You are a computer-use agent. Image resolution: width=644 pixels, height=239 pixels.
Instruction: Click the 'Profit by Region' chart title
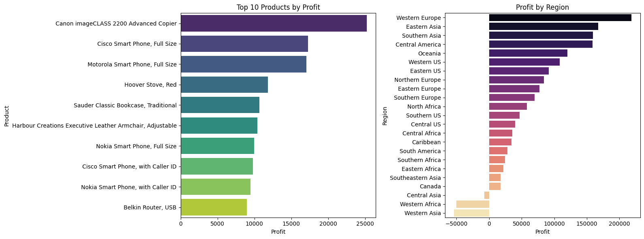click(x=542, y=7)
